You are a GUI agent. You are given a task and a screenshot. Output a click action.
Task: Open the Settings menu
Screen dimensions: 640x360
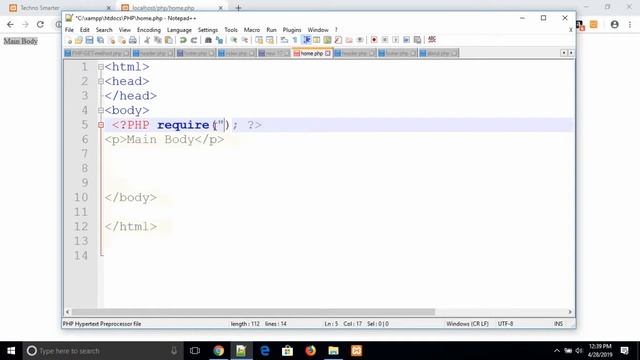[x=208, y=30]
